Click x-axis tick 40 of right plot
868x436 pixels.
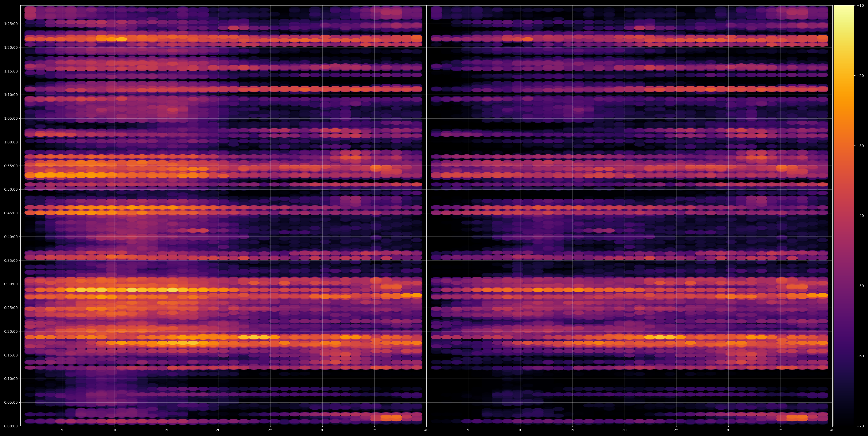(832, 430)
